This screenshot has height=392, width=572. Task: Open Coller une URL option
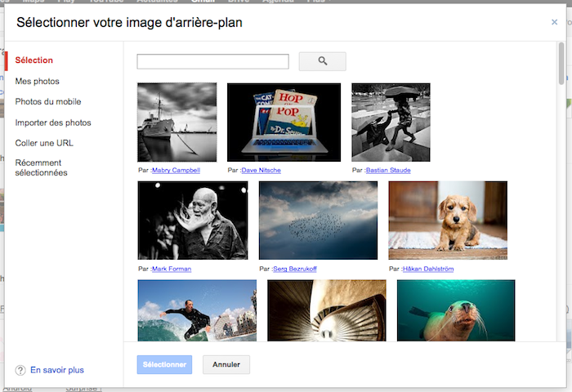click(44, 143)
